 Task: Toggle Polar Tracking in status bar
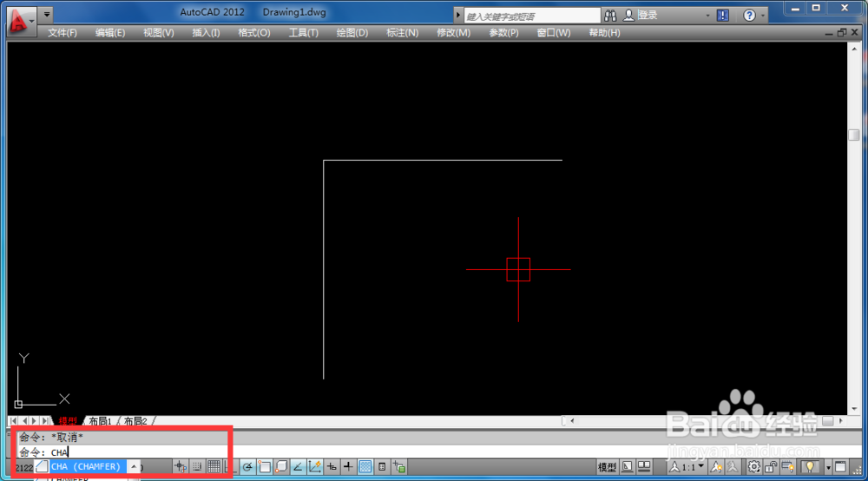pos(247,467)
